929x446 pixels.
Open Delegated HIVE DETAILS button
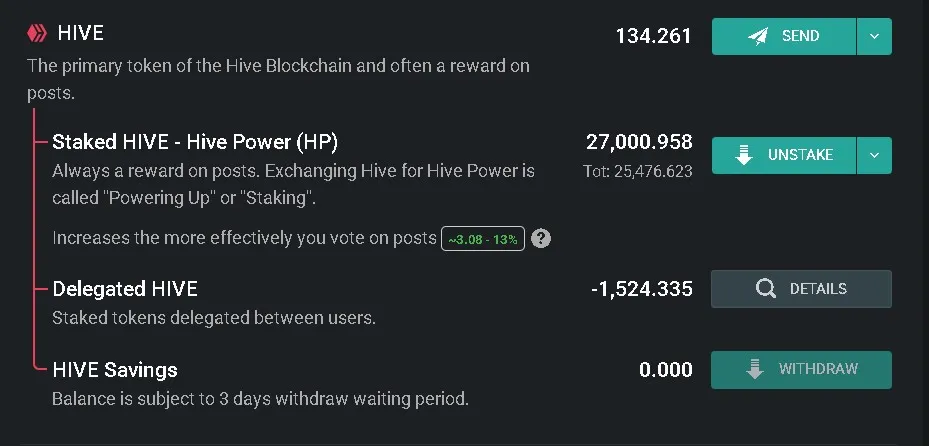click(801, 289)
